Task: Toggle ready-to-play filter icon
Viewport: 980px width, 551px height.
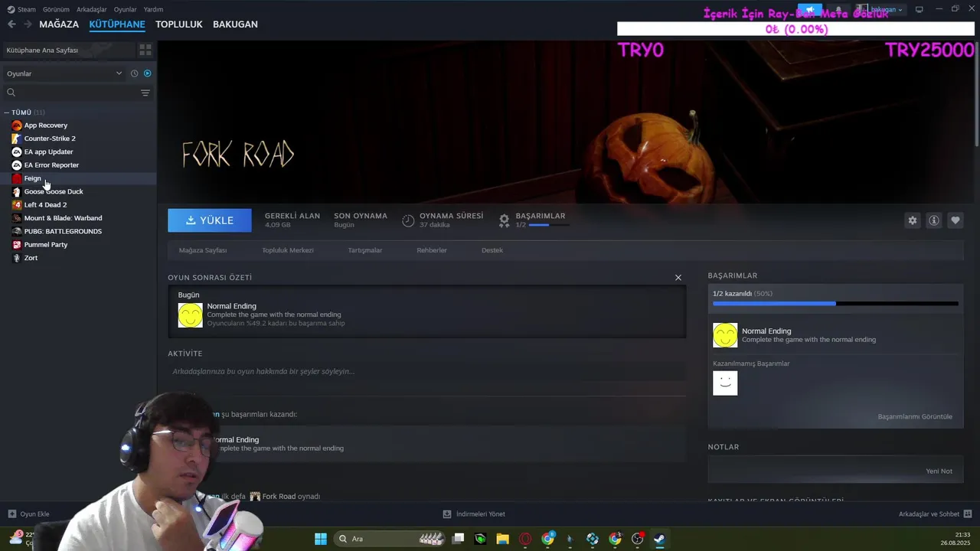Action: 147,73
